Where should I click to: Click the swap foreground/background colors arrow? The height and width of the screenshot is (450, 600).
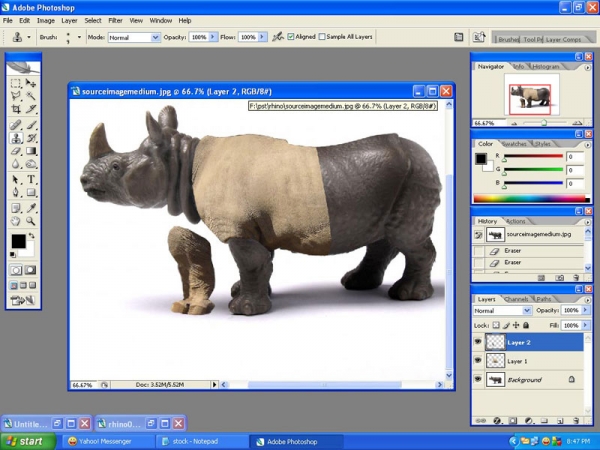(31, 236)
